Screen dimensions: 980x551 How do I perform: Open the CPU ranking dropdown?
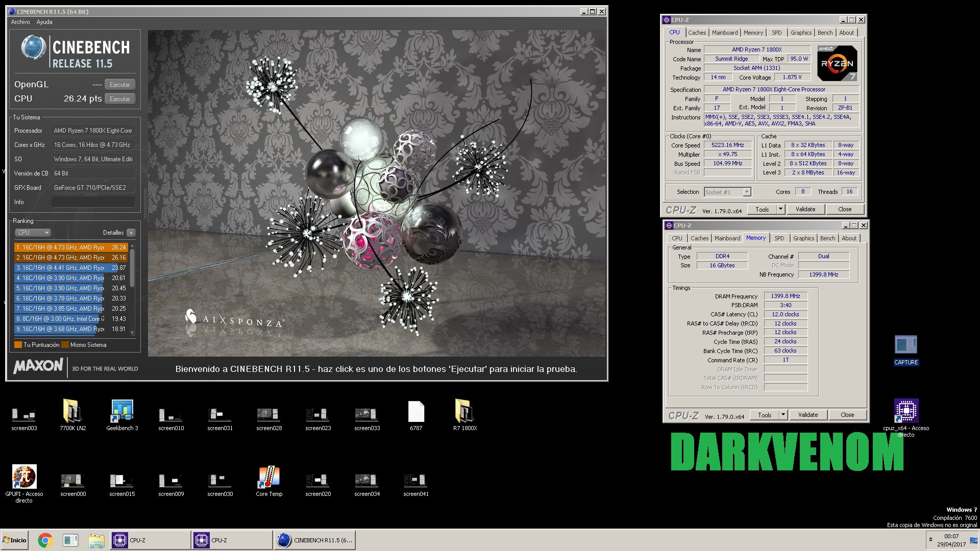point(33,233)
